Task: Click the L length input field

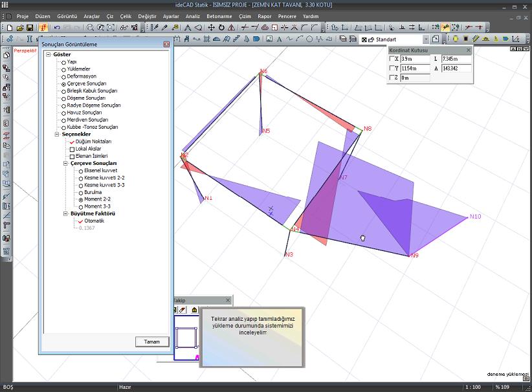Action: point(456,59)
